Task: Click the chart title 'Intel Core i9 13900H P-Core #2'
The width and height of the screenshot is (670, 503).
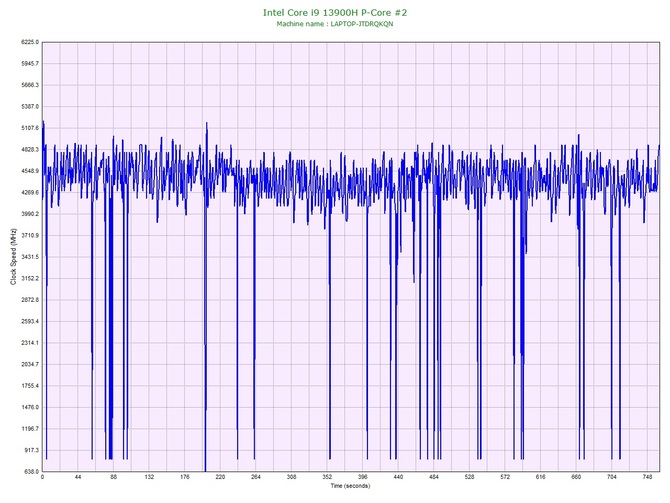Action: tap(335, 12)
